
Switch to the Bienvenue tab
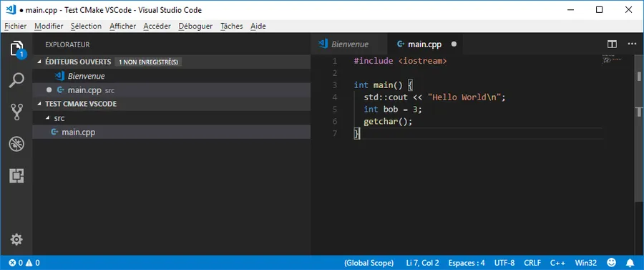point(349,44)
